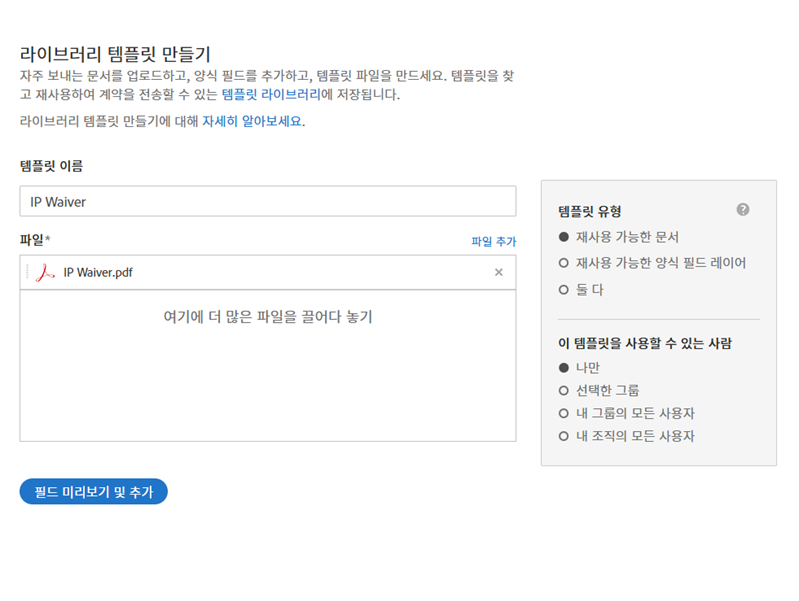Enable 내 조직의 모든 사용자 access
This screenshot has height=601, width=799.
[565, 436]
